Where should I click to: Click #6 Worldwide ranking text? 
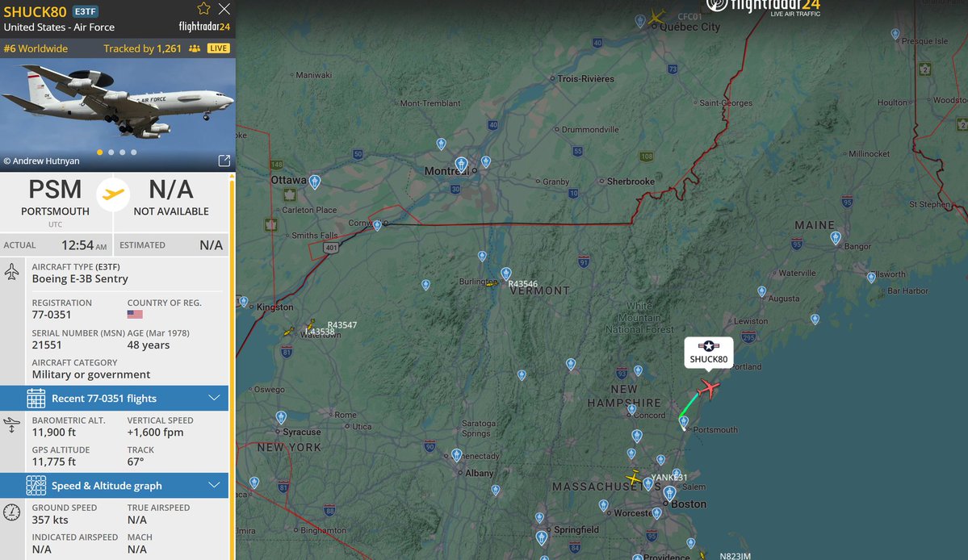(36, 48)
